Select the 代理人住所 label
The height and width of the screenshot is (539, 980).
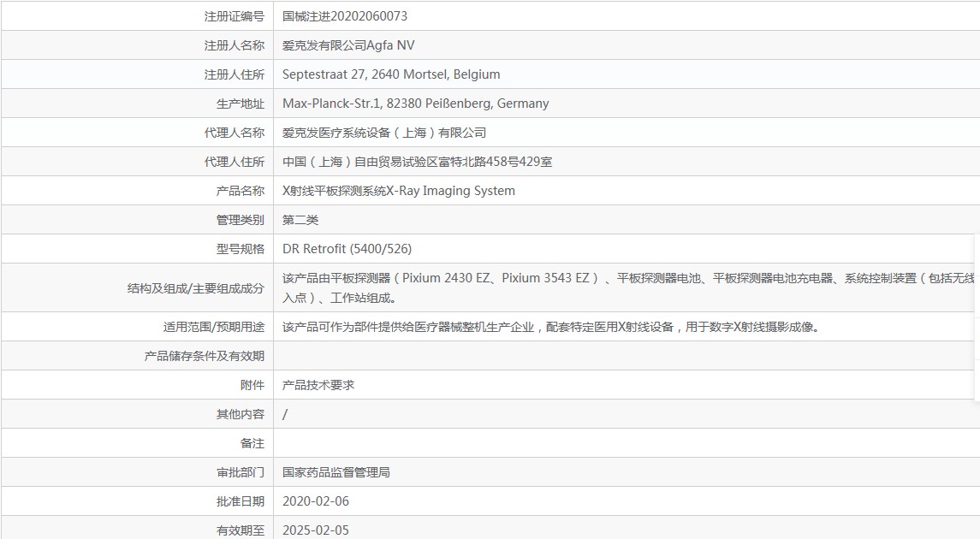(x=234, y=162)
